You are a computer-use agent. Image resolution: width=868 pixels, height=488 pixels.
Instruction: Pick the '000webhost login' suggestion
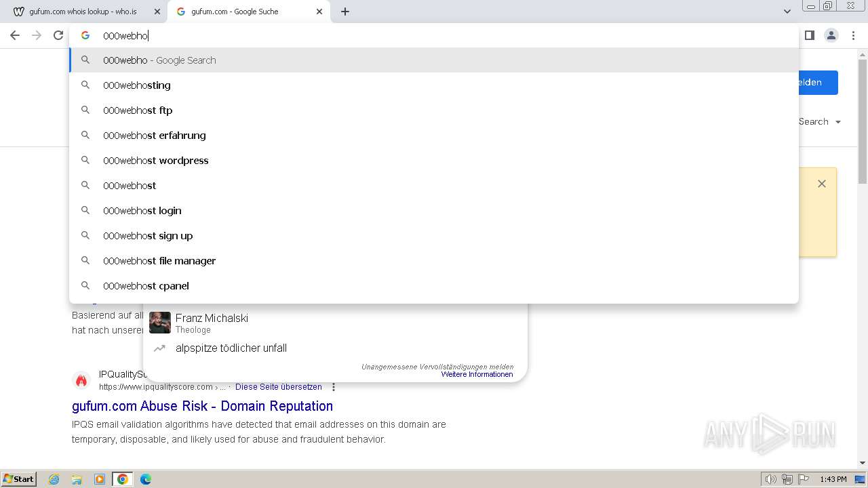click(x=434, y=210)
